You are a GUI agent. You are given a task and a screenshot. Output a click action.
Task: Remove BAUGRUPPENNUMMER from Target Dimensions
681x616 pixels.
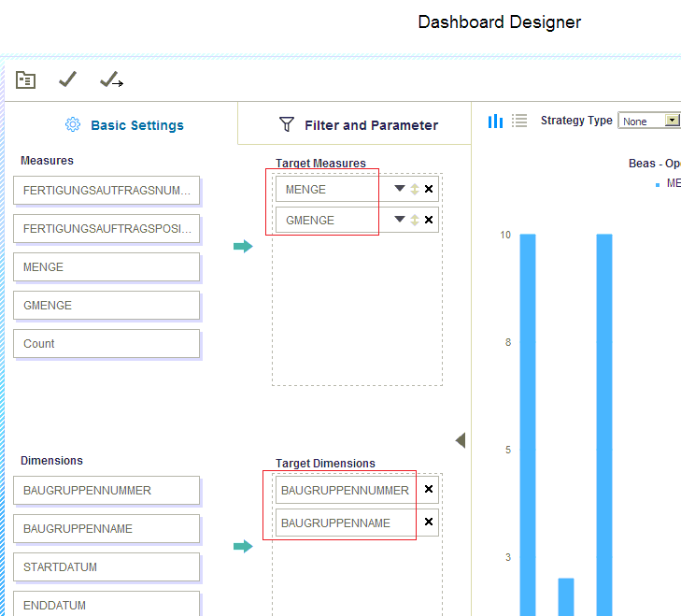tap(429, 489)
